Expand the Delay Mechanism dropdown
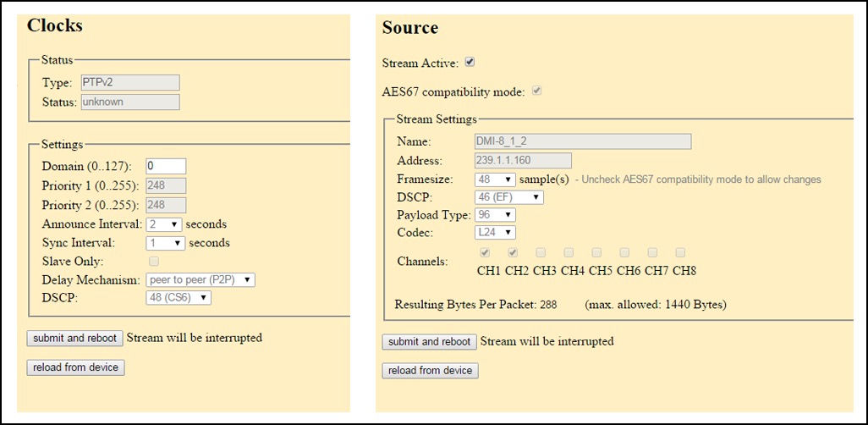 (x=201, y=280)
